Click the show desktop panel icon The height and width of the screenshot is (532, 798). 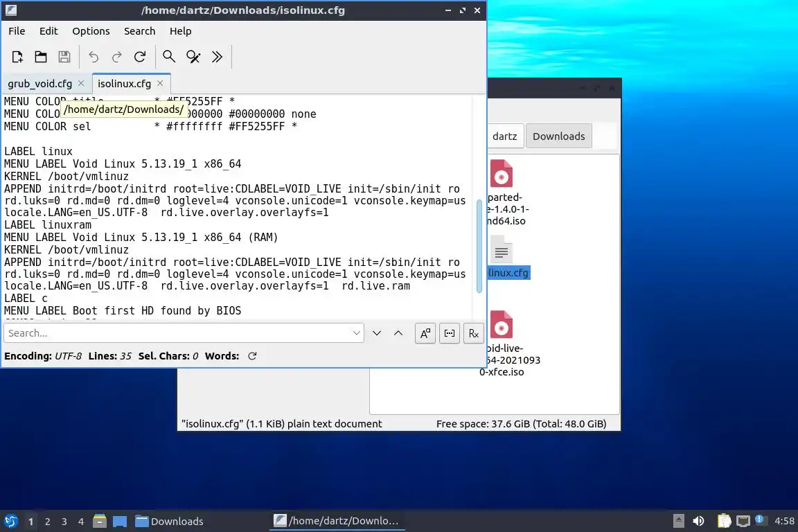120,521
